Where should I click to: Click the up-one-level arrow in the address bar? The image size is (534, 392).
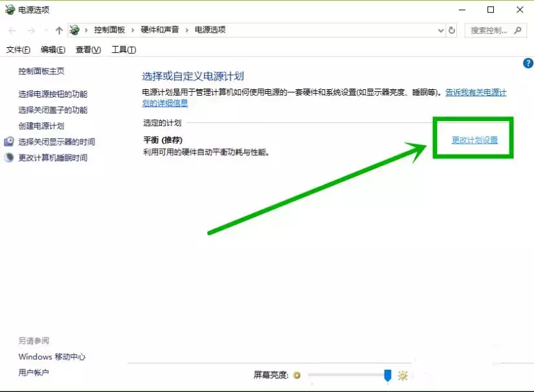click(58, 30)
